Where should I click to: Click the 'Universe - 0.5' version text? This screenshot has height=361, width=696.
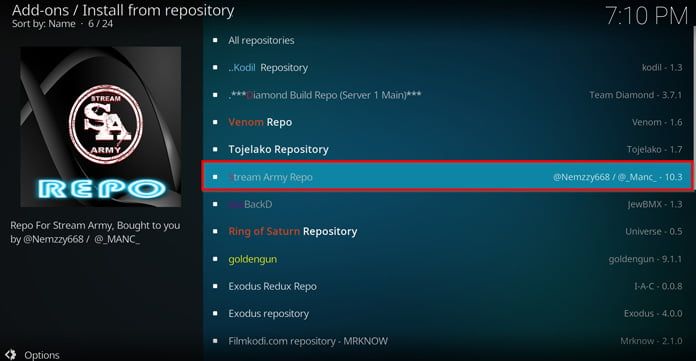pos(654,231)
